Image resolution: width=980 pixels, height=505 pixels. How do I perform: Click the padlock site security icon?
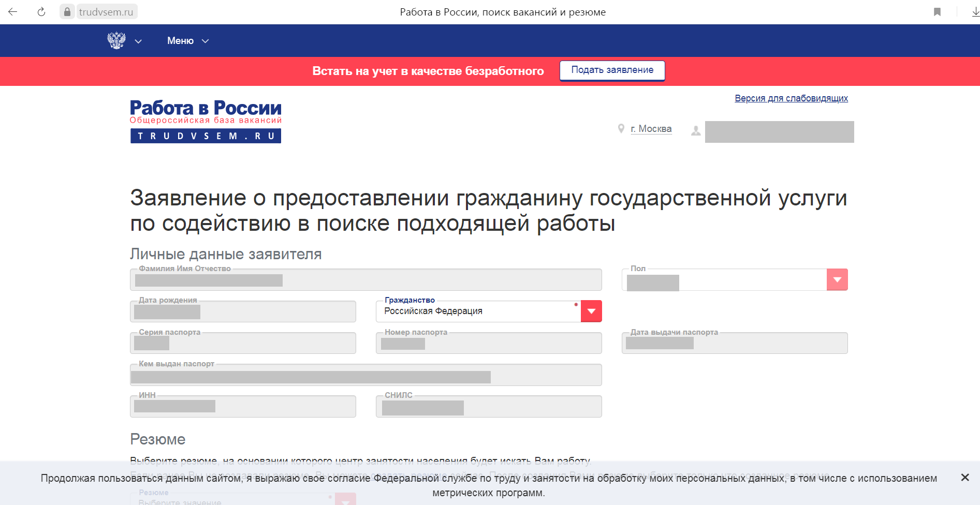click(67, 12)
